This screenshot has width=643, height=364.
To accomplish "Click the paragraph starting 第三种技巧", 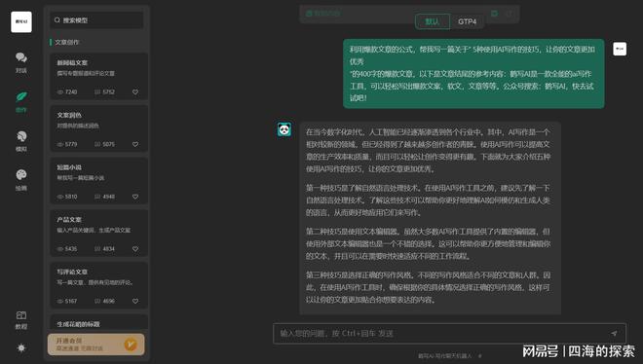I will tap(428, 287).
